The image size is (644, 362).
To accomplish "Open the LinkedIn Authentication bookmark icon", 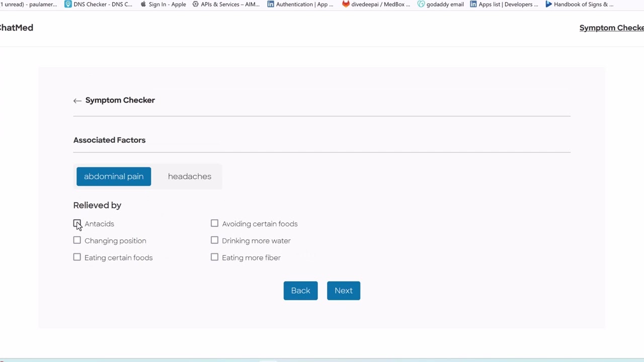I will pos(271,4).
